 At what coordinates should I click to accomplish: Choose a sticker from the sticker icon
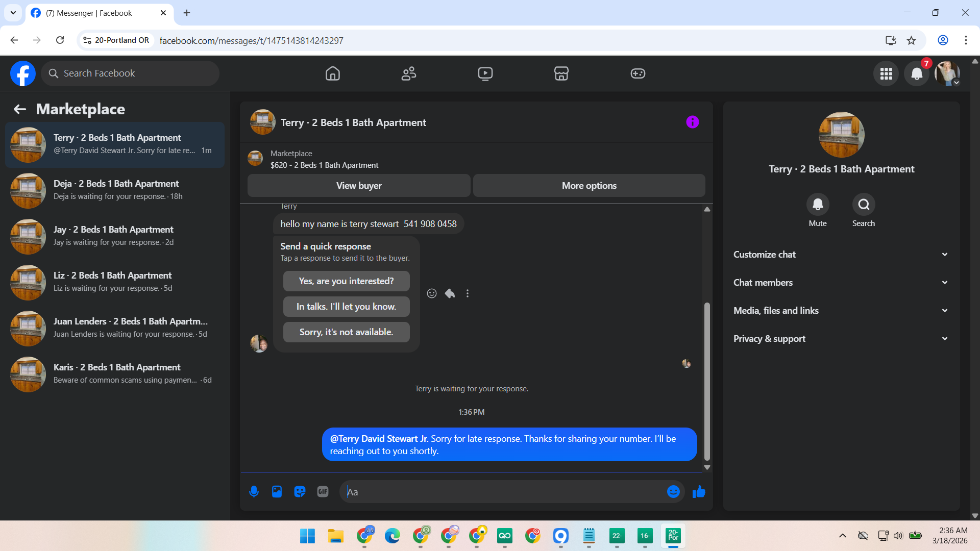pyautogui.click(x=300, y=492)
